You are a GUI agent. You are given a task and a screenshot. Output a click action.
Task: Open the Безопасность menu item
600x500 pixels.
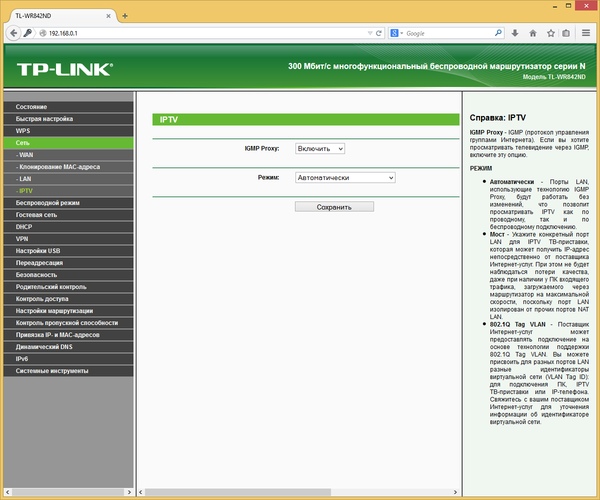pyautogui.click(x=69, y=275)
